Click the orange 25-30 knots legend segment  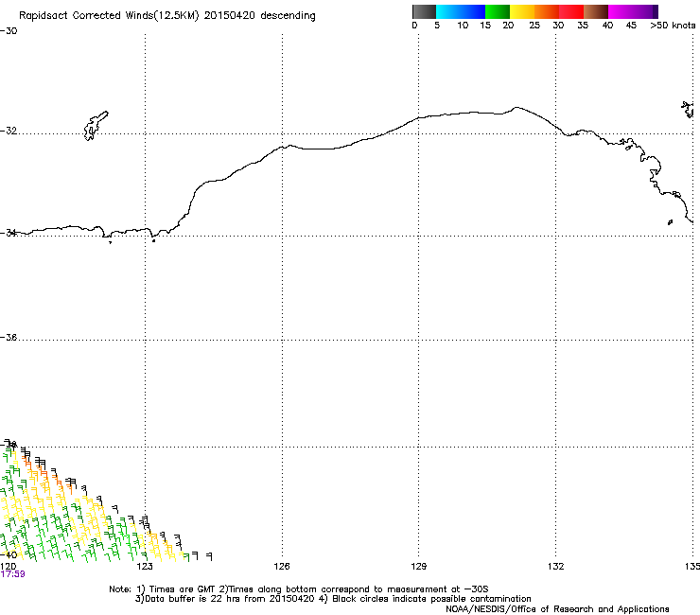547,11
